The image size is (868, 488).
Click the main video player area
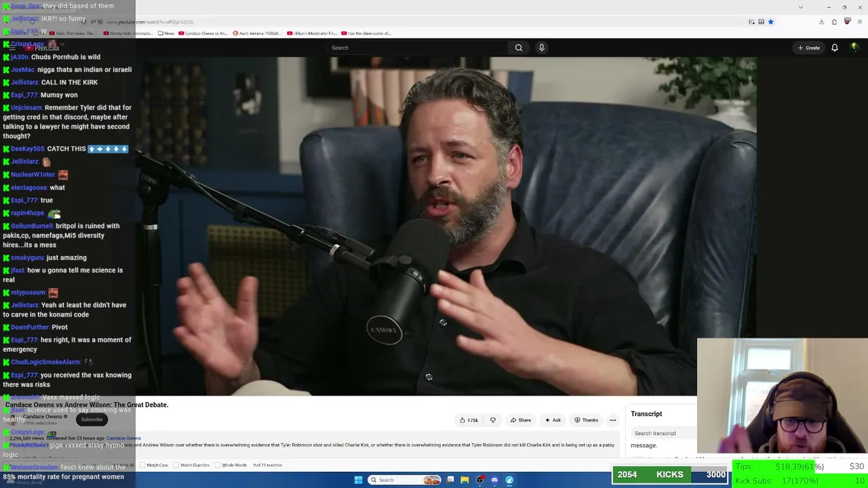pos(446,226)
